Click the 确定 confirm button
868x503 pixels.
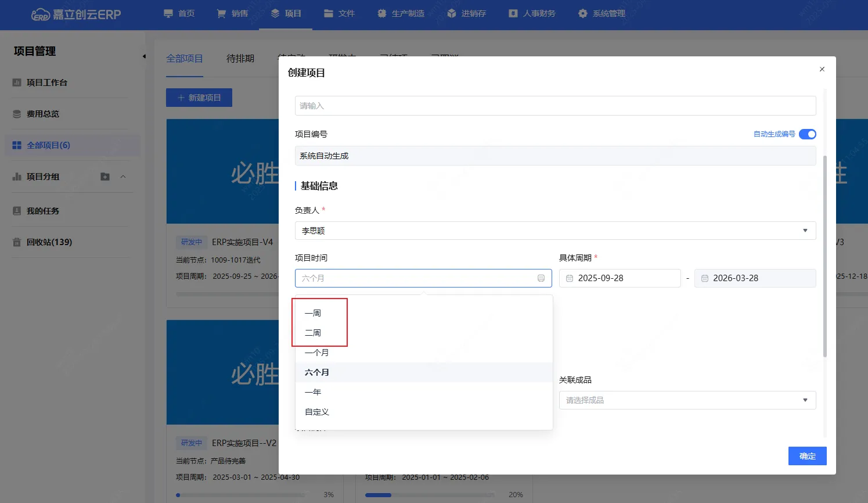point(807,456)
